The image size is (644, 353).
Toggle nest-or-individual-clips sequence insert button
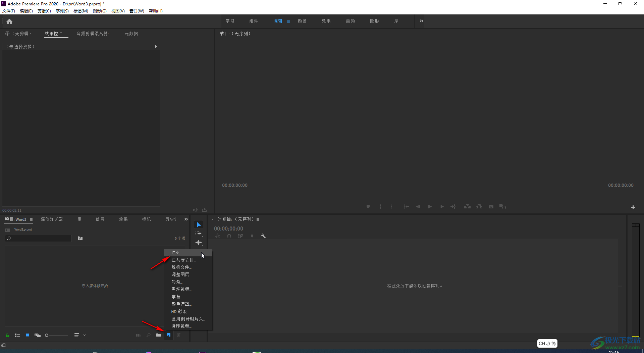[x=218, y=236]
